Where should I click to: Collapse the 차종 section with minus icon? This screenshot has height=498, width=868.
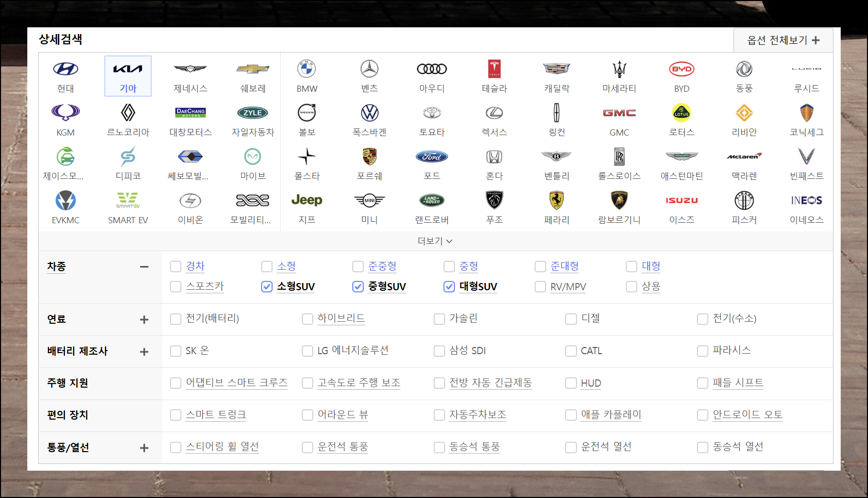pyautogui.click(x=144, y=267)
